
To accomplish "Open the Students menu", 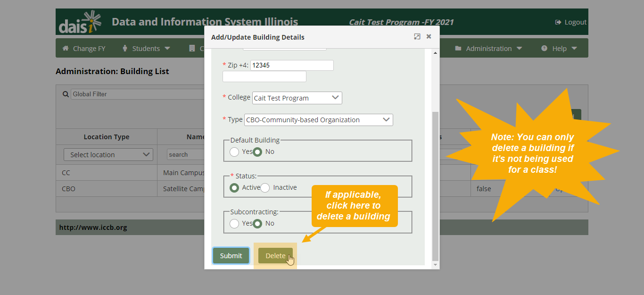I will pos(146,48).
